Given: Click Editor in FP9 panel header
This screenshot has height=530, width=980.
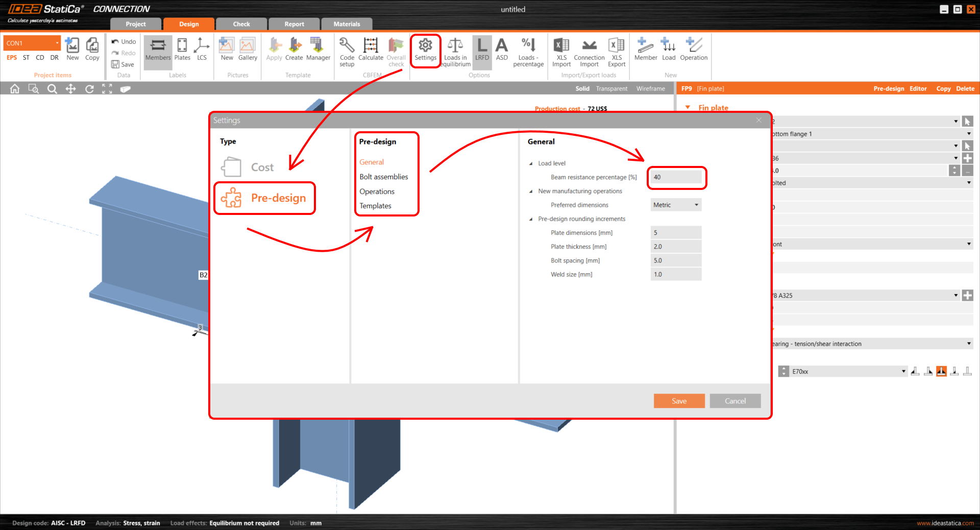Looking at the screenshot, I should coord(918,89).
